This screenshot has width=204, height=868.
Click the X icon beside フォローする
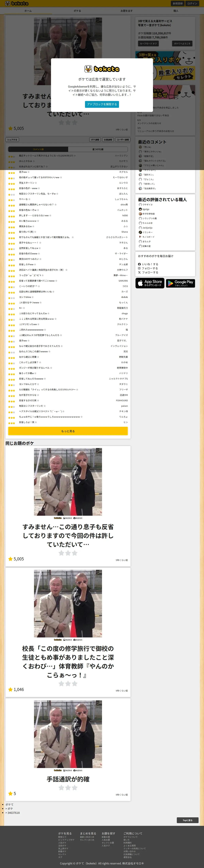pos(139,272)
